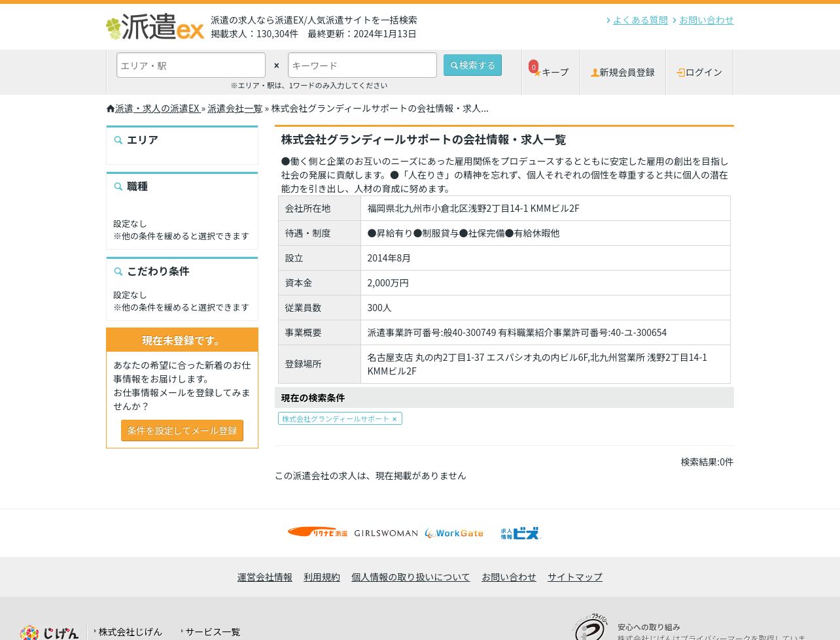840x640 pixels.
Task: Click 条件を設定してメール登録 button
Action: pos(182,431)
